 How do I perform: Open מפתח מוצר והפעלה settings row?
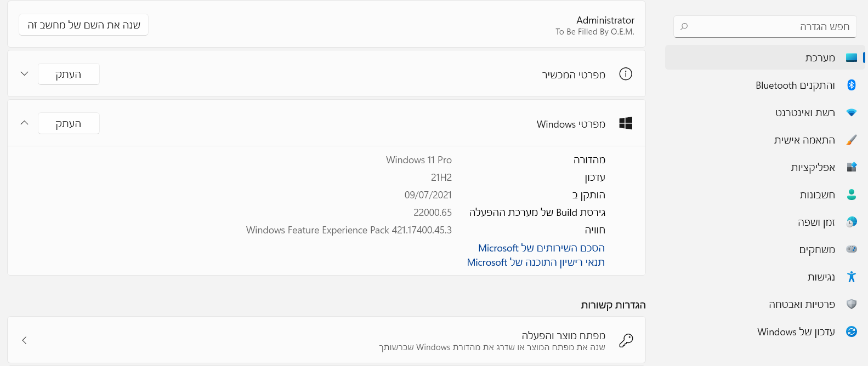coord(326,340)
